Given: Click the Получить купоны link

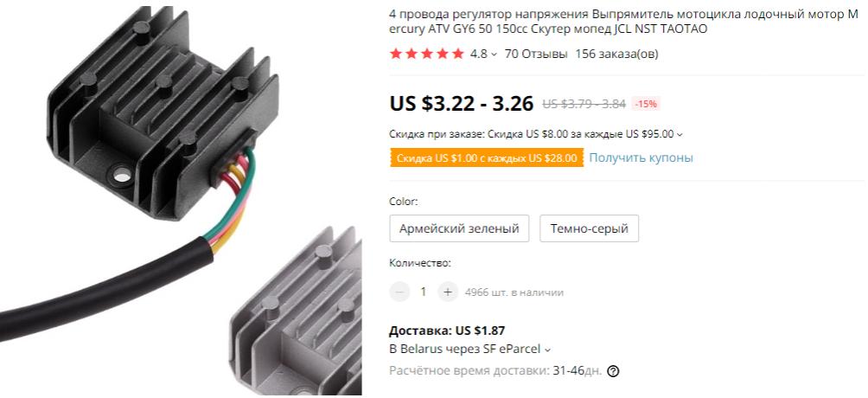Looking at the screenshot, I should coord(641,158).
